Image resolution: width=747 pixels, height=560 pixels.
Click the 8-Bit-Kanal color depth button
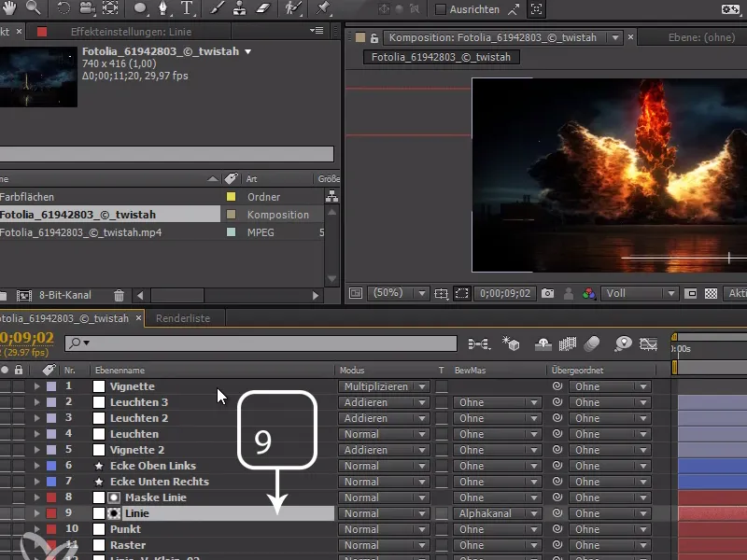click(x=64, y=295)
